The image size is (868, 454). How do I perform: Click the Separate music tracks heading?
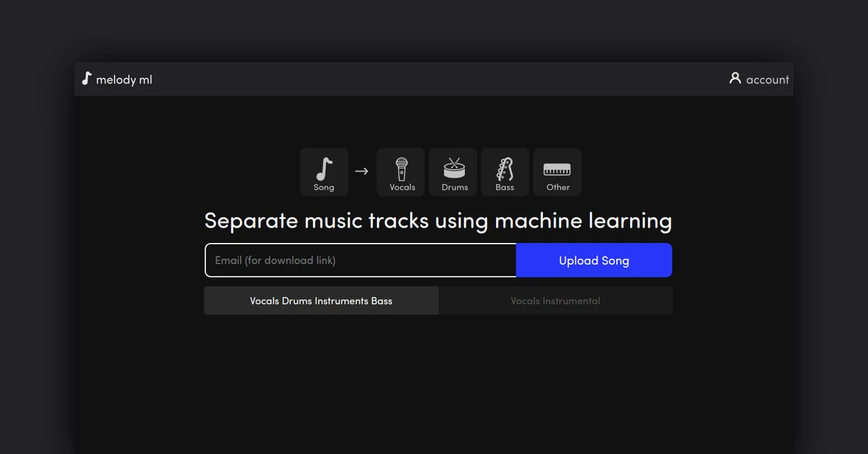click(x=438, y=220)
